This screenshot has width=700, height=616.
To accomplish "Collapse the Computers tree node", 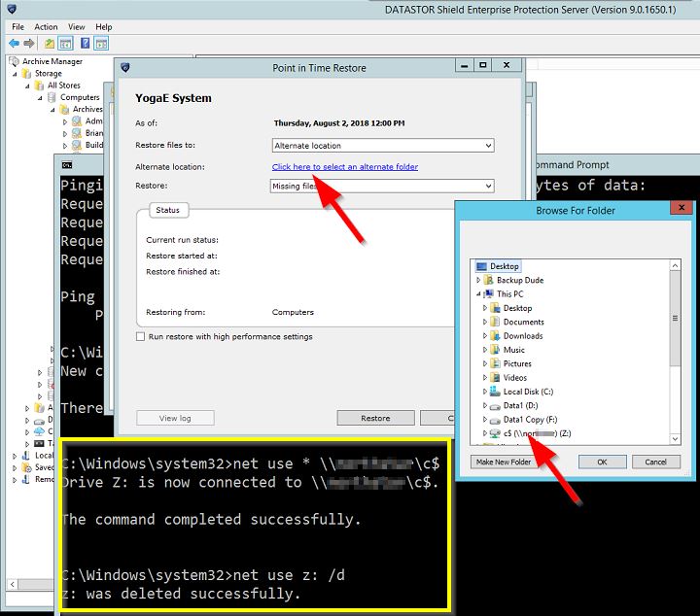I will click(40, 98).
